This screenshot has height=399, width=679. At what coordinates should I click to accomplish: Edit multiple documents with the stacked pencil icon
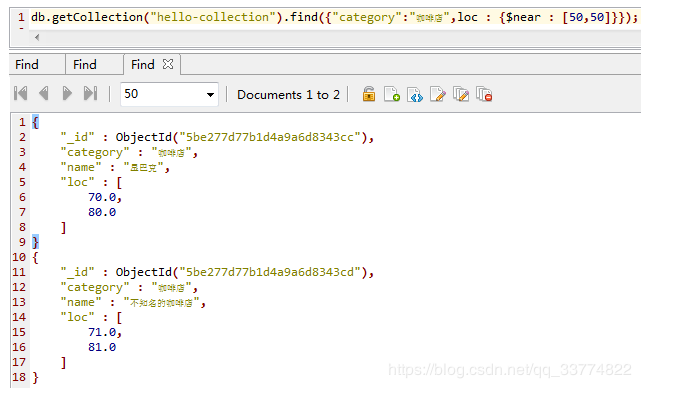click(461, 94)
